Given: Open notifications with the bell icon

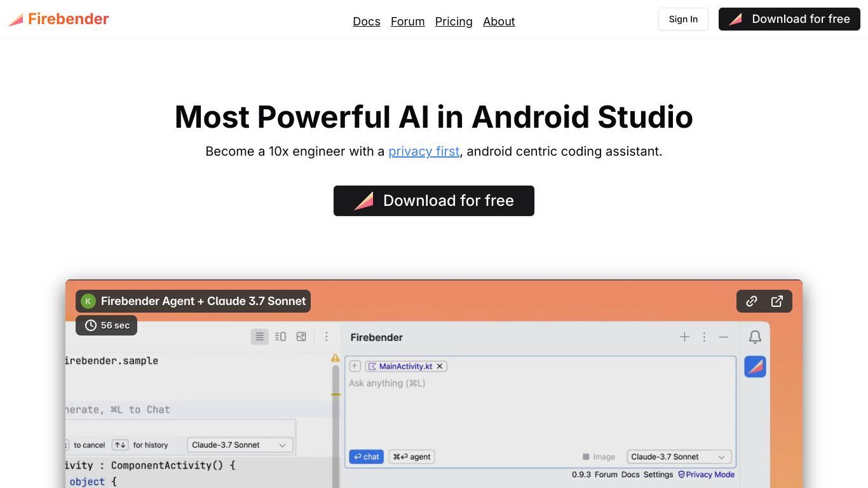Looking at the screenshot, I should pyautogui.click(x=755, y=337).
